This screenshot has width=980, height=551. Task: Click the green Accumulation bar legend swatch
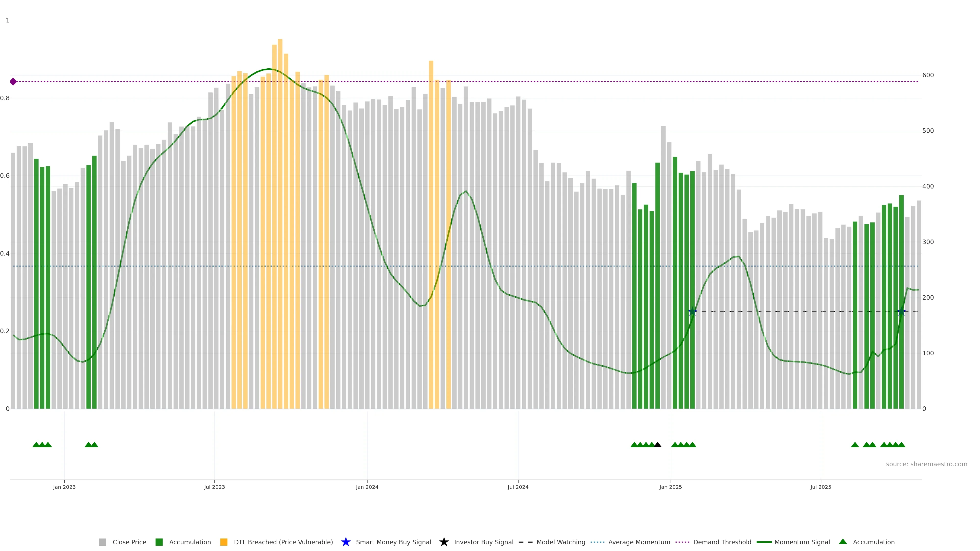pos(159,542)
